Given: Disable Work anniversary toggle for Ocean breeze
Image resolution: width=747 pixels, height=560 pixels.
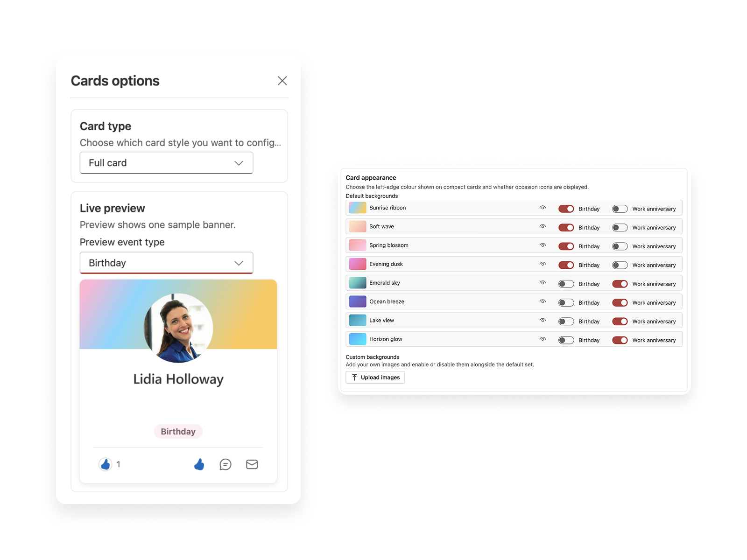Looking at the screenshot, I should 620,303.
